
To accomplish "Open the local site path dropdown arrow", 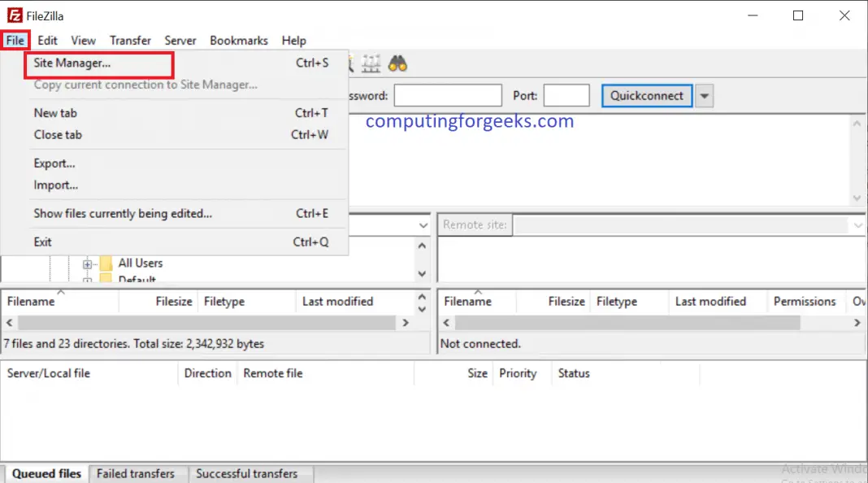I will pyautogui.click(x=422, y=224).
